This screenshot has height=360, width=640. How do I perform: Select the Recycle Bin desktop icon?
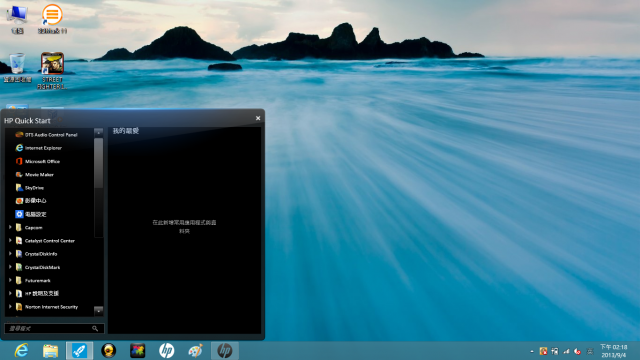17,68
